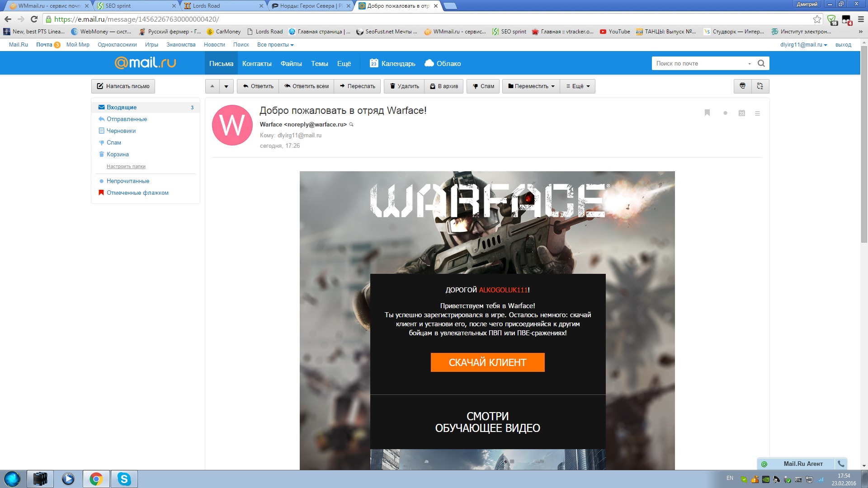The height and width of the screenshot is (488, 868).
Task: Go to next message with down arrow
Action: 226,86
